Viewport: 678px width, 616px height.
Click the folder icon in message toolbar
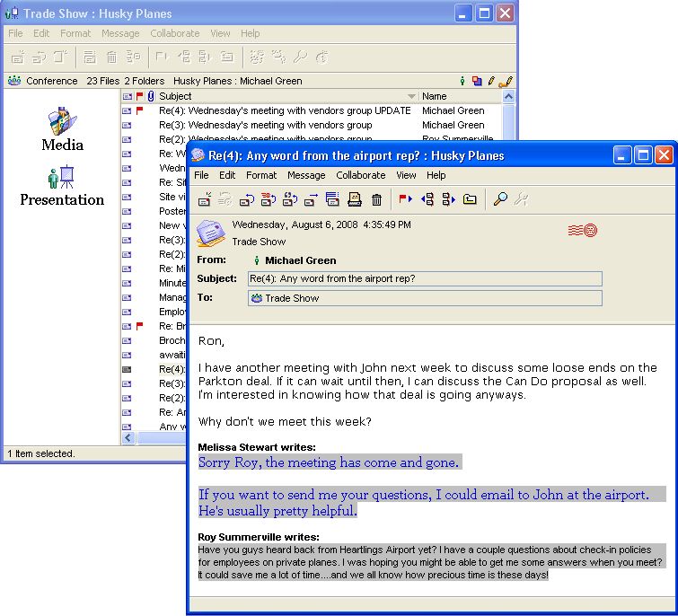tap(470, 199)
